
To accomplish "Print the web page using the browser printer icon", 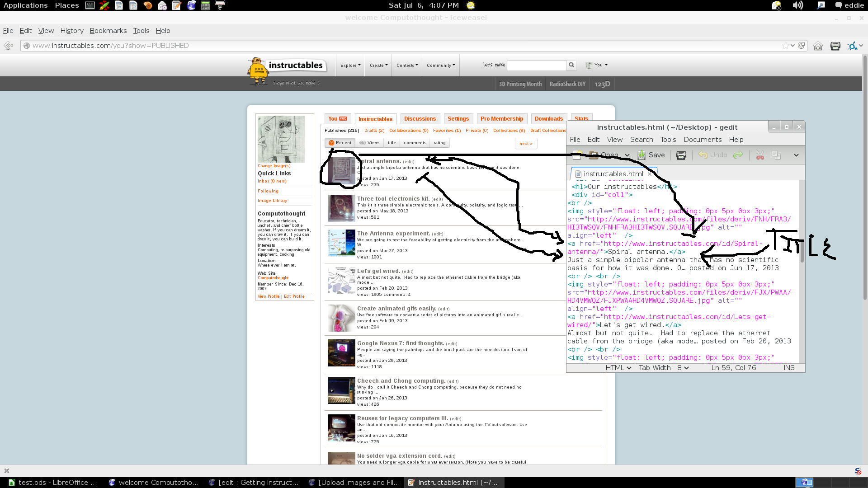I will 835,46.
